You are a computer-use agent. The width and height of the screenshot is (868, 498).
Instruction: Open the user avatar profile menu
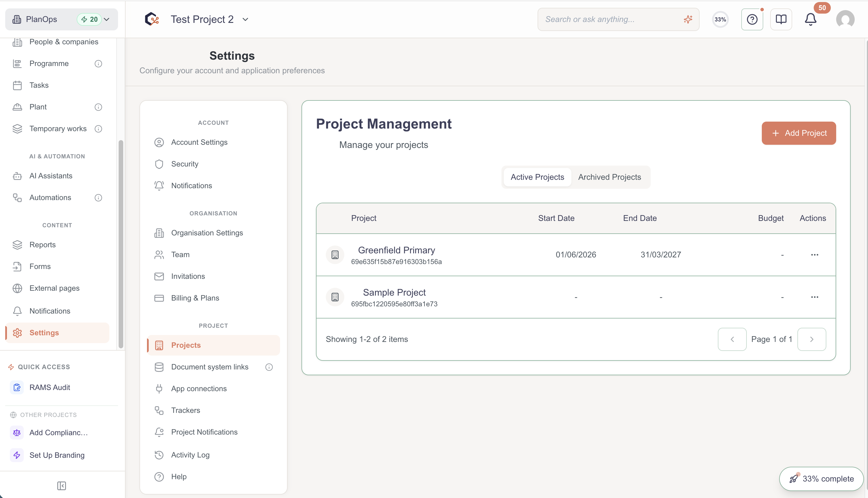click(x=845, y=19)
